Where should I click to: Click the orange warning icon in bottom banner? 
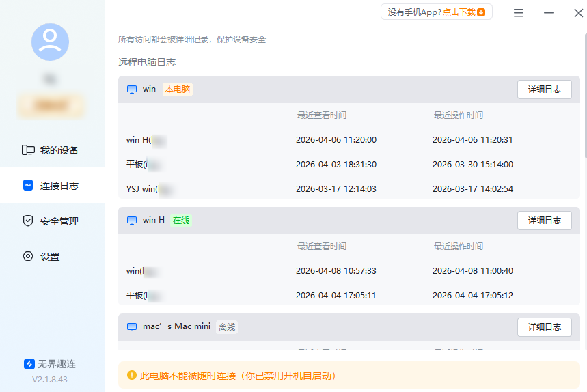pyautogui.click(x=132, y=375)
